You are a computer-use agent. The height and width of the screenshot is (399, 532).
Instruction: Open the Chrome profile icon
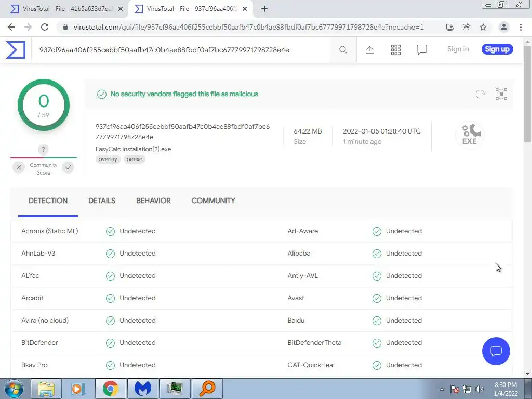click(x=504, y=27)
